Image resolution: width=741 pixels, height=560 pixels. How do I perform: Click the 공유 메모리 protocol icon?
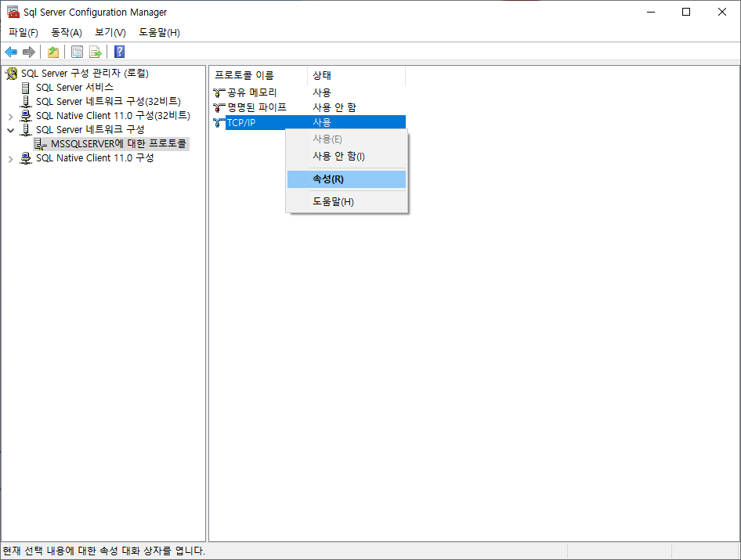pos(219,92)
